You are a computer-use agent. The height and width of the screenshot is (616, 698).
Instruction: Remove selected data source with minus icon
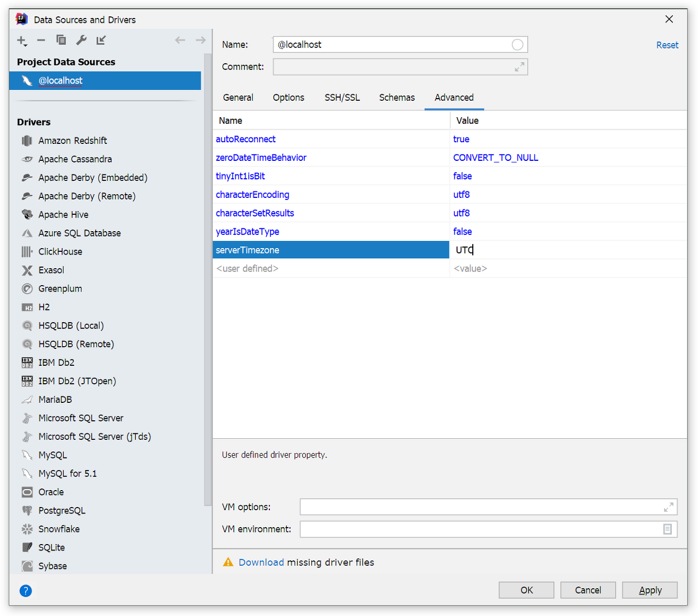coord(41,40)
